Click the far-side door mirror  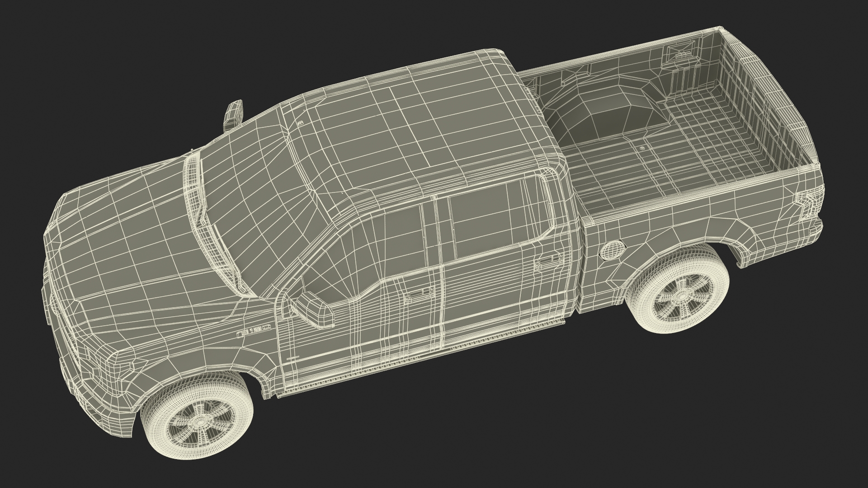[x=234, y=116]
